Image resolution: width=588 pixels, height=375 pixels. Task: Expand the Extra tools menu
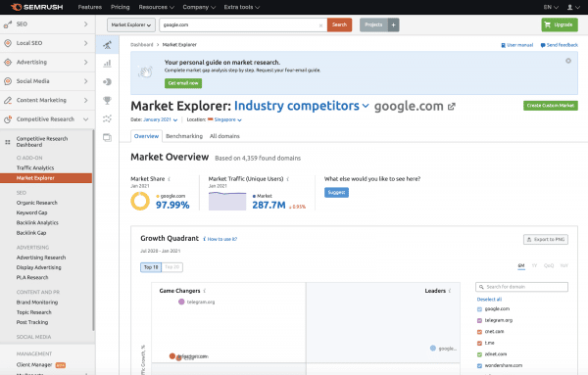click(242, 7)
